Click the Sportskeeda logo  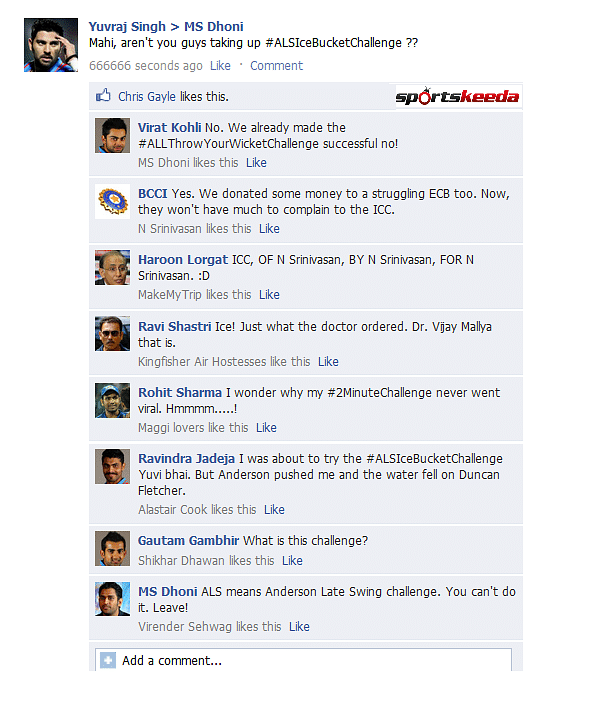(x=457, y=96)
